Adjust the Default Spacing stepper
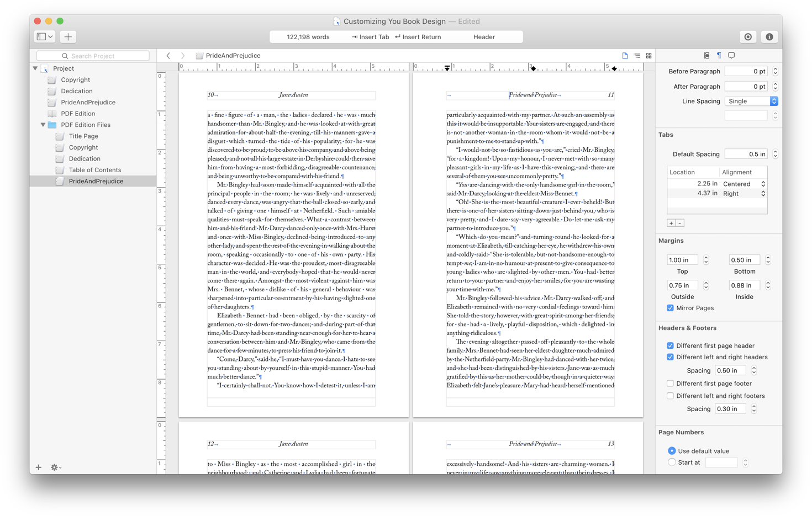Viewport: 812px width, 516px height. pos(776,154)
